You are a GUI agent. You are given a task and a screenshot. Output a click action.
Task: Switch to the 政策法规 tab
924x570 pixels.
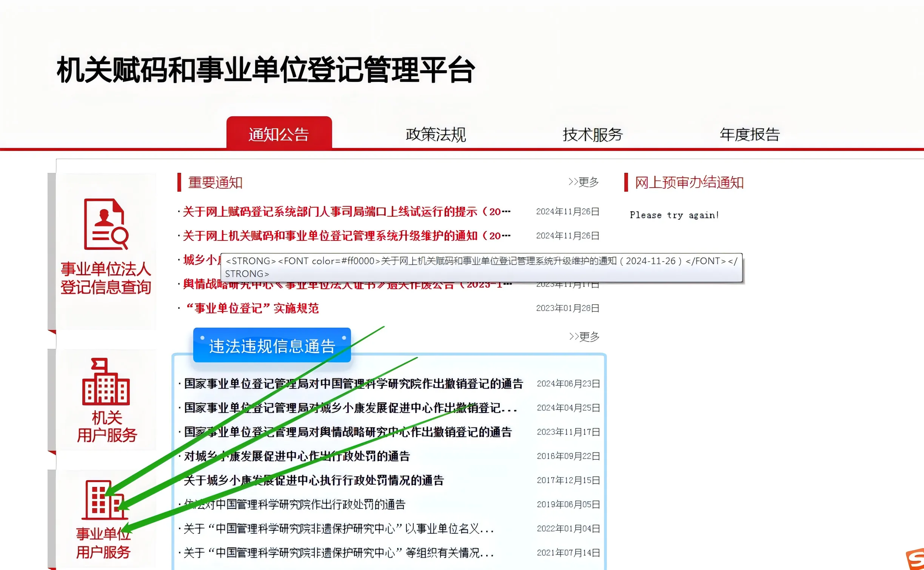coord(436,134)
